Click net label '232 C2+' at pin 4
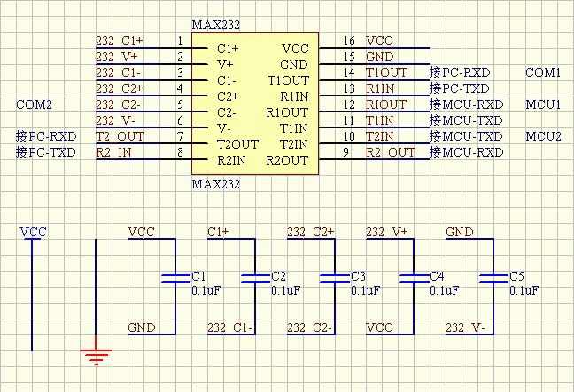 pyautogui.click(x=120, y=88)
